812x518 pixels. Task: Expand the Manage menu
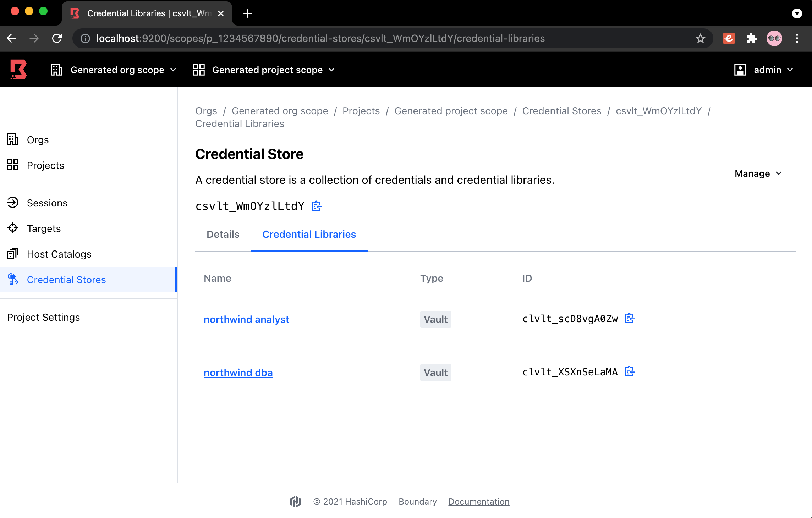pyautogui.click(x=758, y=173)
